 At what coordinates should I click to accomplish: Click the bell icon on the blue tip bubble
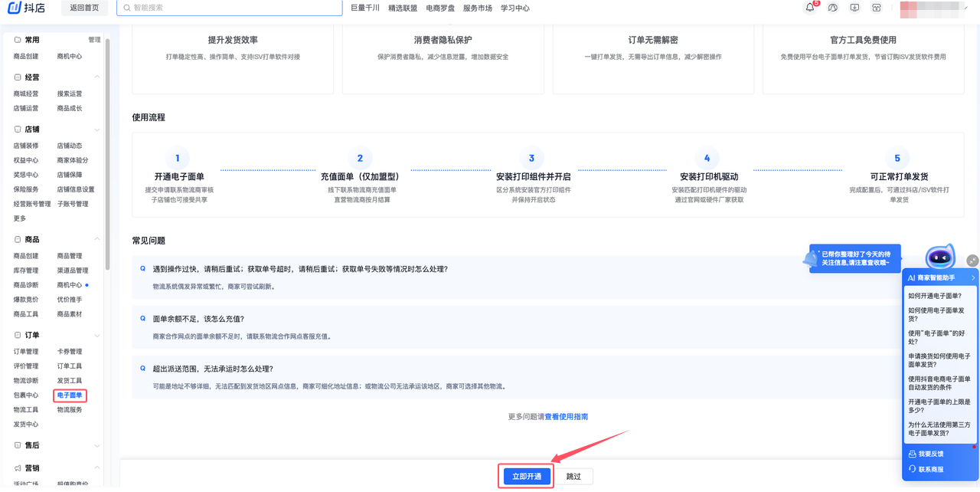click(x=811, y=260)
